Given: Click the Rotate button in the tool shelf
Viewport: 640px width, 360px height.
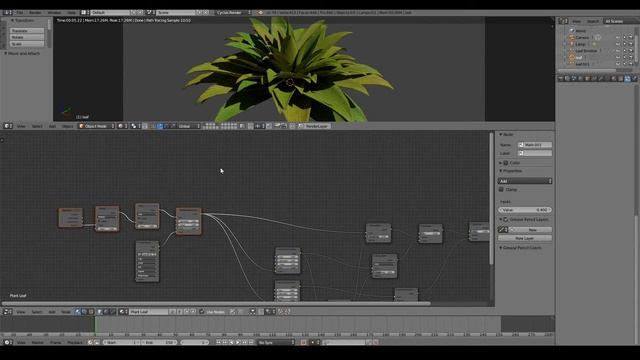Looking at the screenshot, I should pos(27,37).
